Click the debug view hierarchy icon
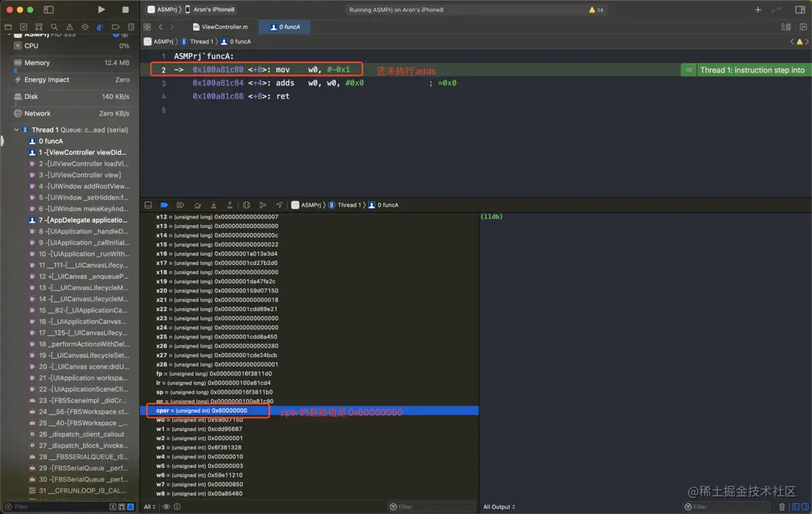This screenshot has height=514, width=812. pyautogui.click(x=246, y=205)
